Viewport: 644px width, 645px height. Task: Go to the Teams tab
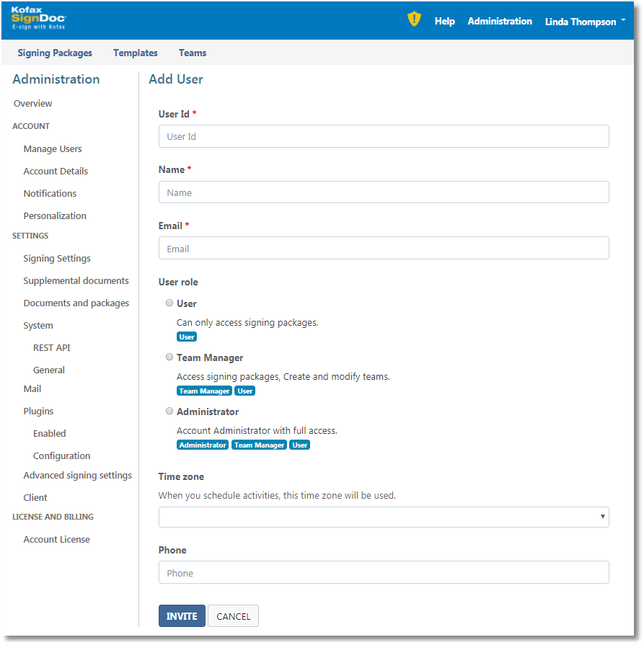click(x=193, y=53)
